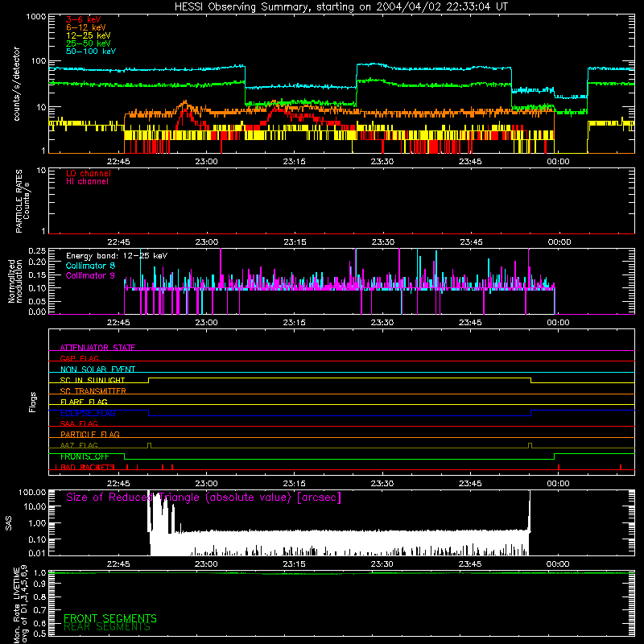Select the 12-25 keV legend label

(x=88, y=35)
